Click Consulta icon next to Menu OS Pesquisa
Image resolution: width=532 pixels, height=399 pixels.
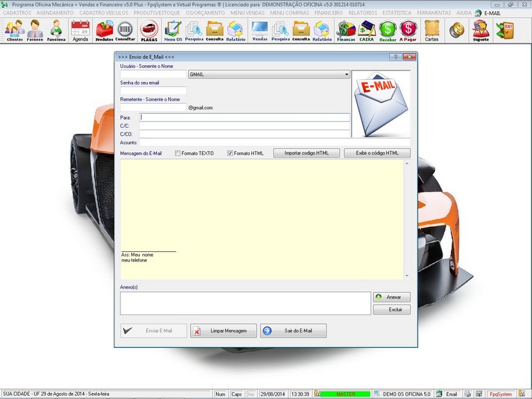click(215, 30)
